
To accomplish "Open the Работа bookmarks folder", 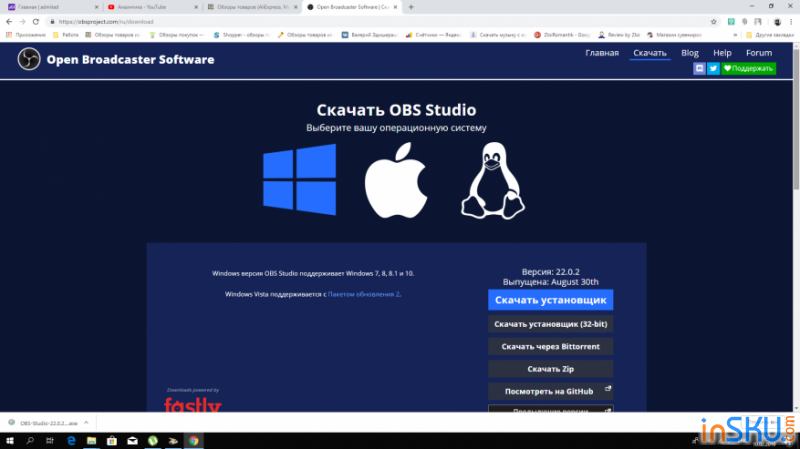I will click(x=66, y=35).
